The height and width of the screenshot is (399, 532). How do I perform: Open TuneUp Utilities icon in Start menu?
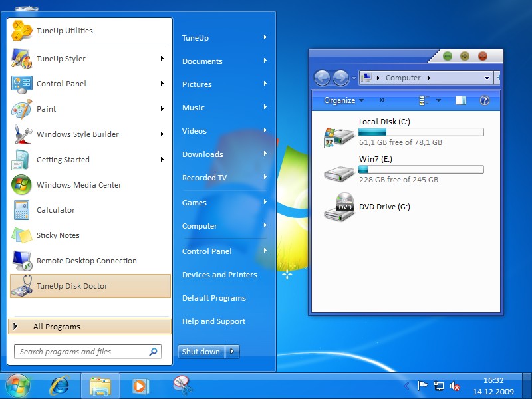21,31
